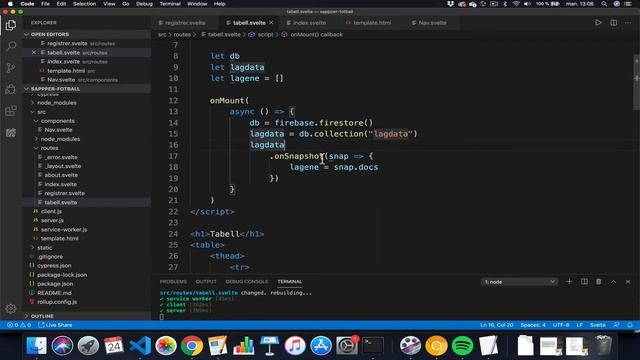640x360 pixels.
Task: Open the Search view in activity bar
Action: (x=11, y=46)
